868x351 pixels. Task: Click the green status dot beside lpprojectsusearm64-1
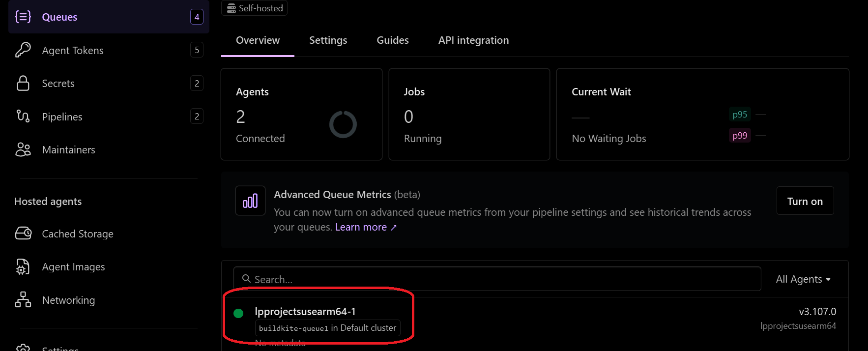click(239, 313)
